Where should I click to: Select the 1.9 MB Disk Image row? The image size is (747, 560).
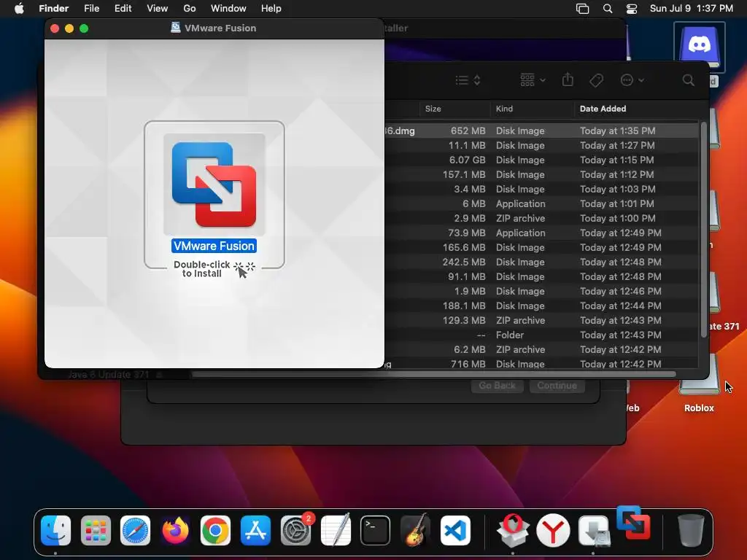point(542,291)
